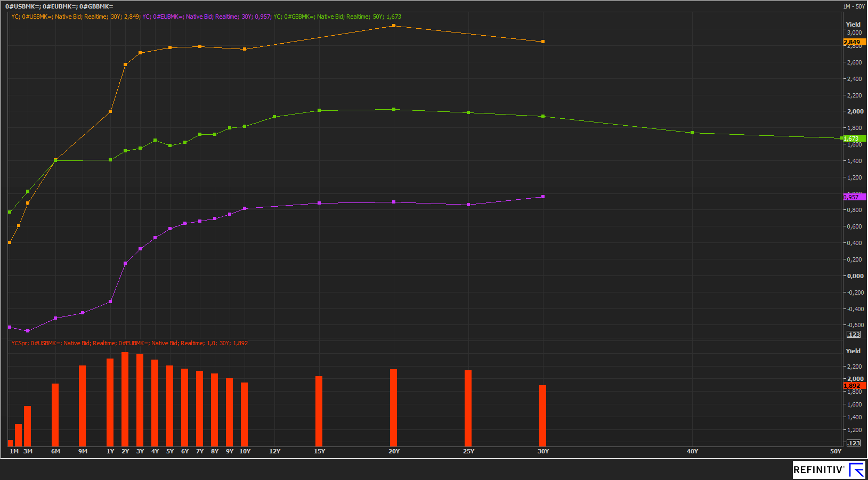Viewport: 868px width, 480px height.
Task: Click the purple data point at 25Y
Action: 468,205
